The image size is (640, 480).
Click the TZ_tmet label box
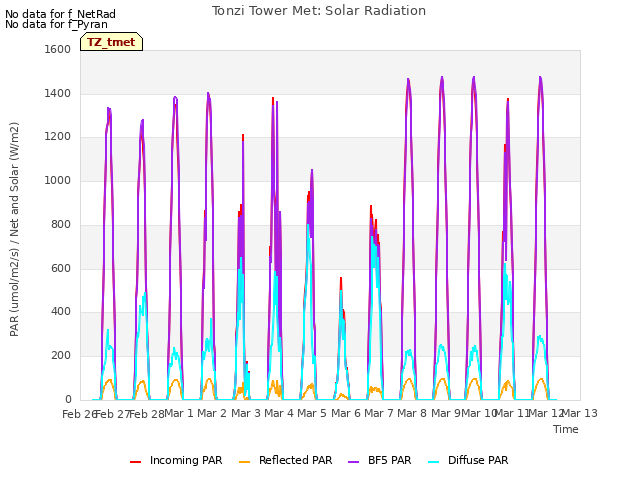coord(111,42)
